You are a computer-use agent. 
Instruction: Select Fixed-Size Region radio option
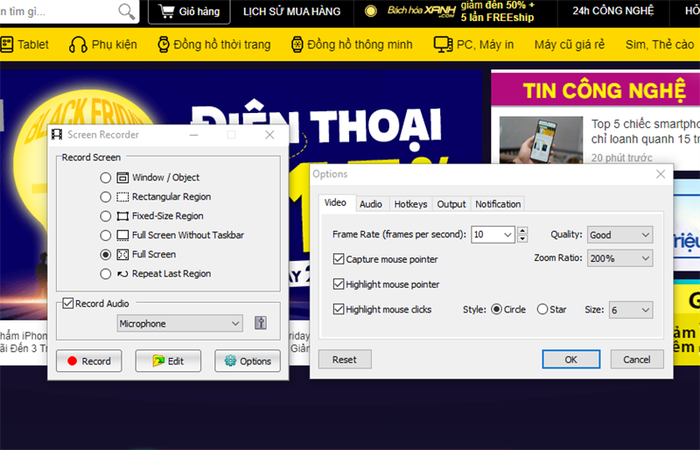[x=105, y=216]
